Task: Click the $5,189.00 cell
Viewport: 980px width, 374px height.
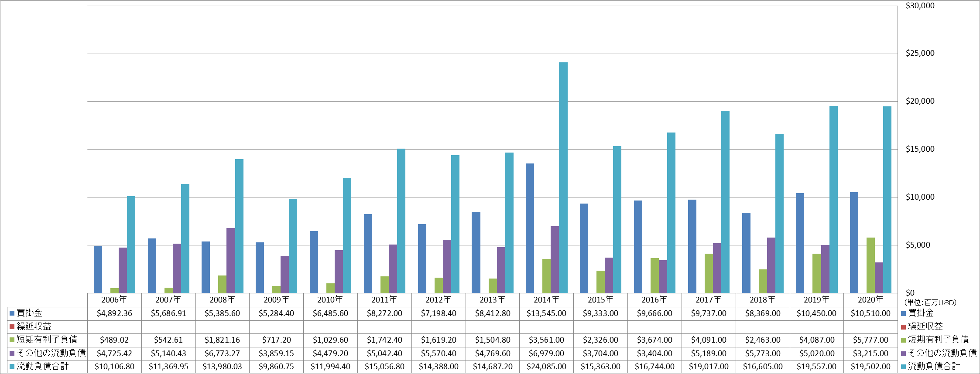Action: click(x=709, y=354)
